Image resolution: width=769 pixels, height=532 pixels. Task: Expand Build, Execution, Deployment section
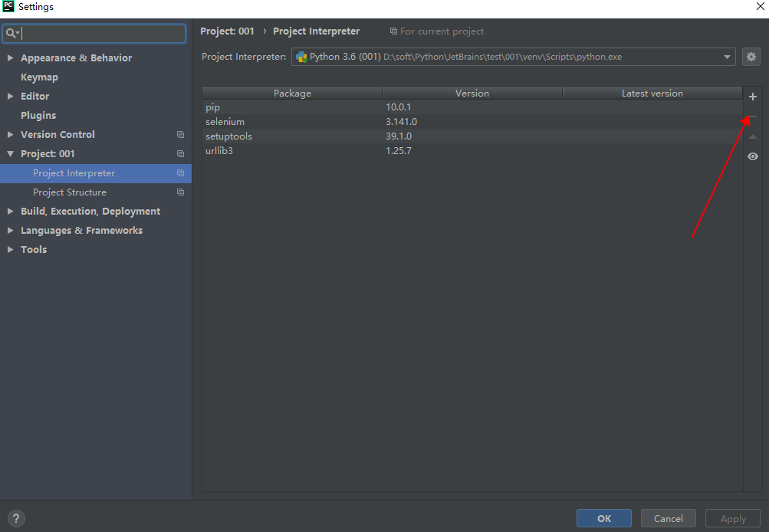(10, 212)
